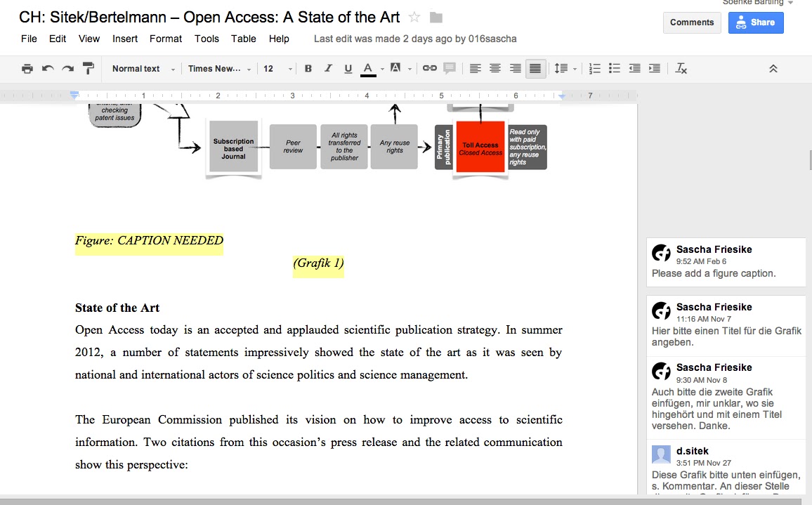This screenshot has width=812, height=505.
Task: Create a numbered list
Action: (x=594, y=68)
